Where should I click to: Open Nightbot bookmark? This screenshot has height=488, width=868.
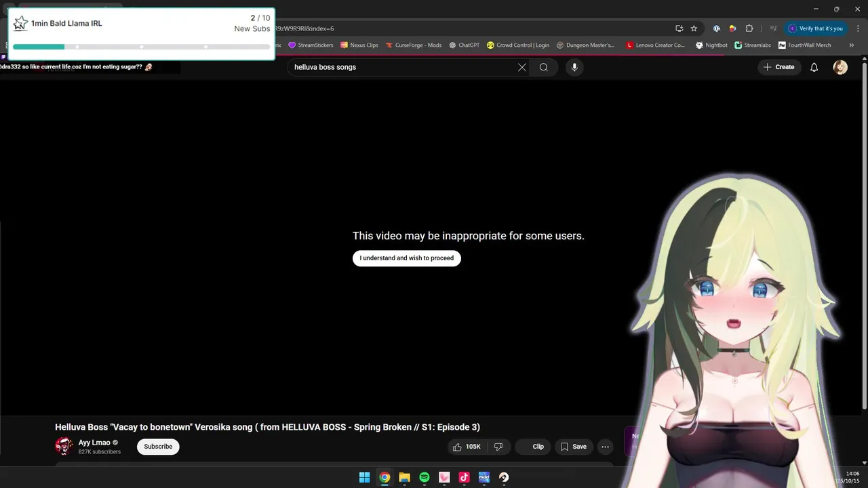coord(711,45)
